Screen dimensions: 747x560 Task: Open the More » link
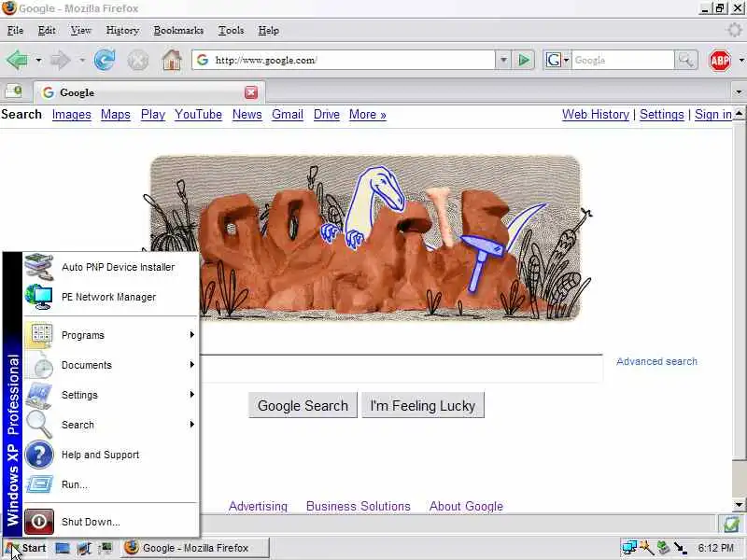367,114
